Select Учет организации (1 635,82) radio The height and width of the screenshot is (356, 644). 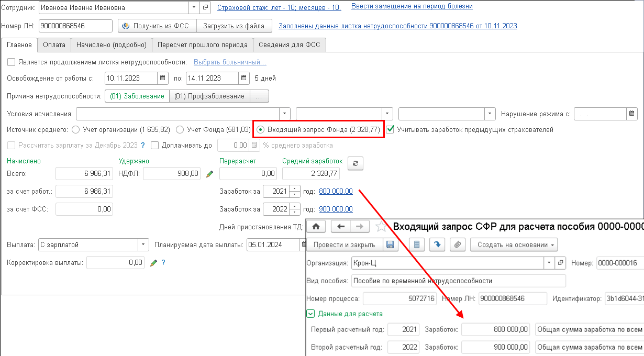pos(75,129)
